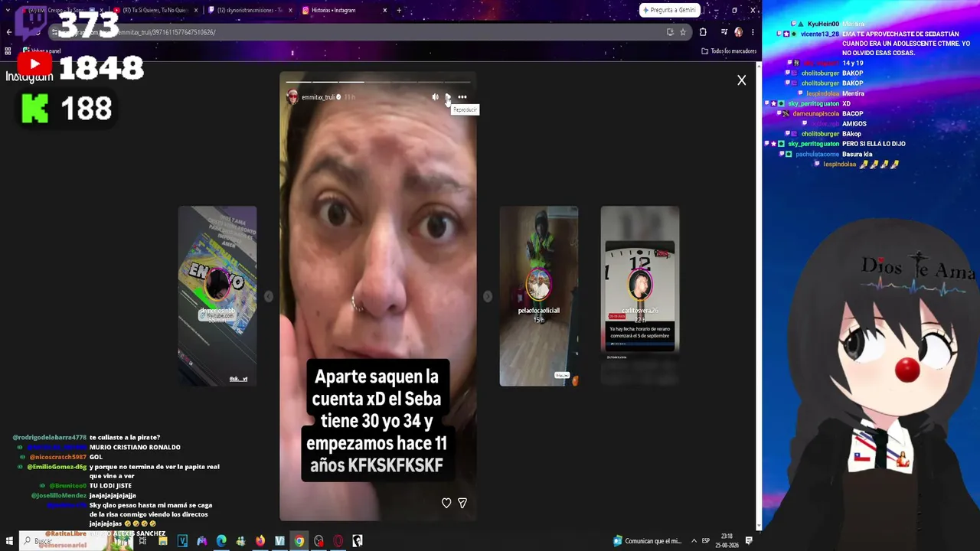Click the 'Volver a panel' bookmark

coord(41,51)
